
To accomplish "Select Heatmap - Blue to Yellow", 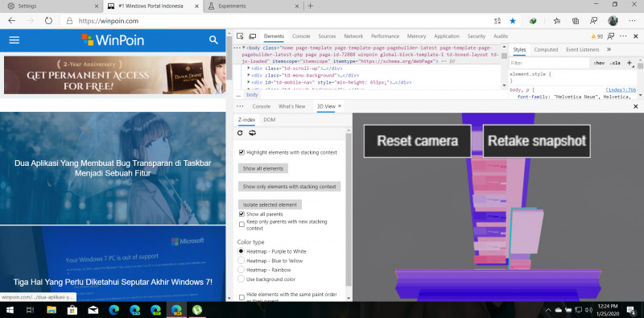I will pos(241,261).
